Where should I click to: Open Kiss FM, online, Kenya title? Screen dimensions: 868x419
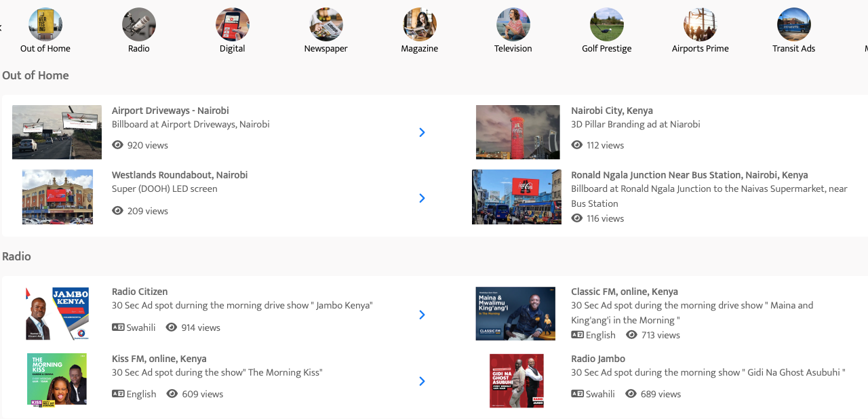coord(159,359)
